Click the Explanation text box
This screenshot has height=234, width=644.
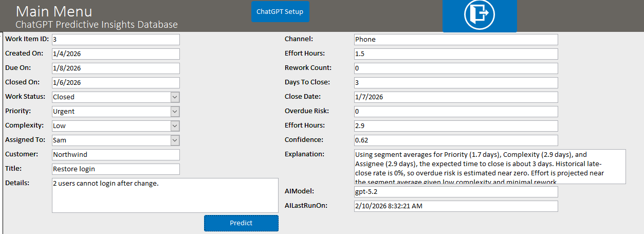tap(489, 167)
